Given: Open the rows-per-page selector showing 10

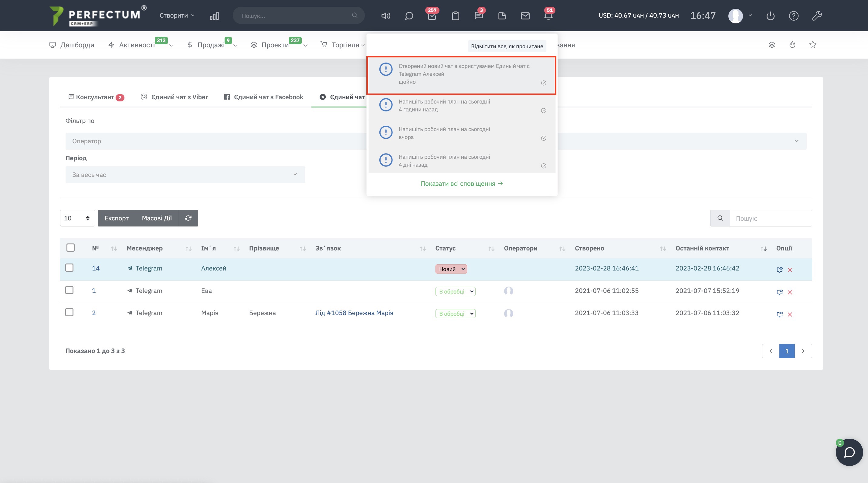Looking at the screenshot, I should pos(77,218).
